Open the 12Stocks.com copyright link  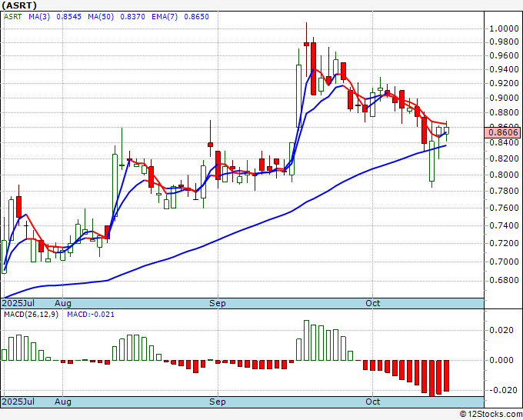pyautogui.click(x=491, y=415)
